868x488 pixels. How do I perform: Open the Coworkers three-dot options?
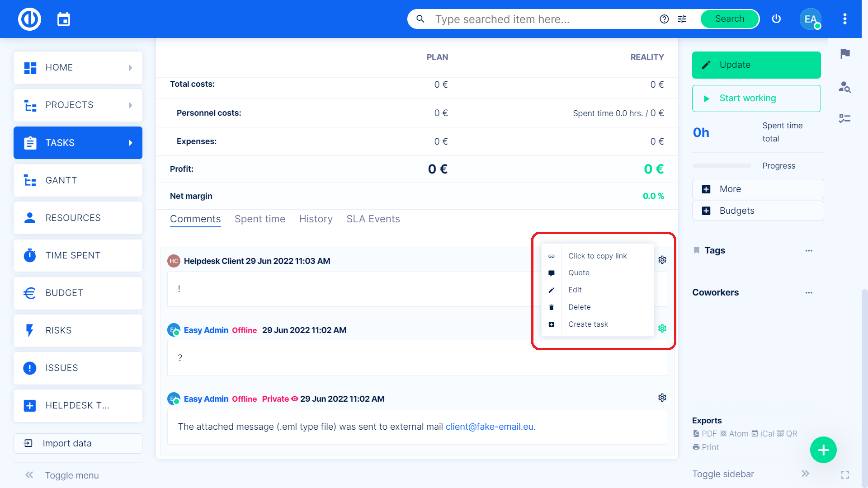(x=809, y=293)
